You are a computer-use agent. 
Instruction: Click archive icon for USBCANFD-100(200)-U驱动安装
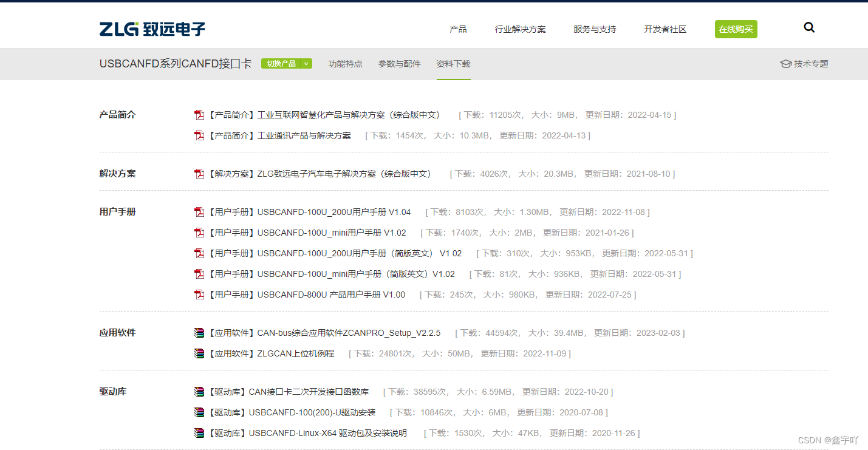[x=199, y=412]
